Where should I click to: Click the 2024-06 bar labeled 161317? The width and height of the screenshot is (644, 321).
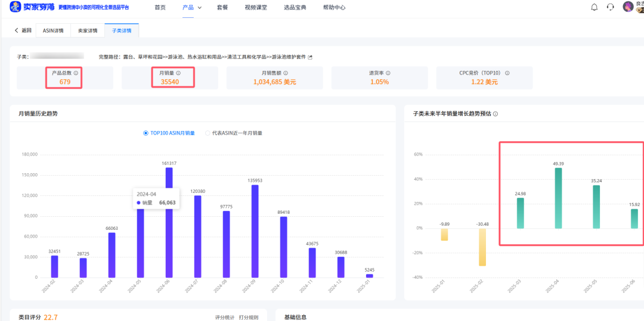(x=169, y=223)
